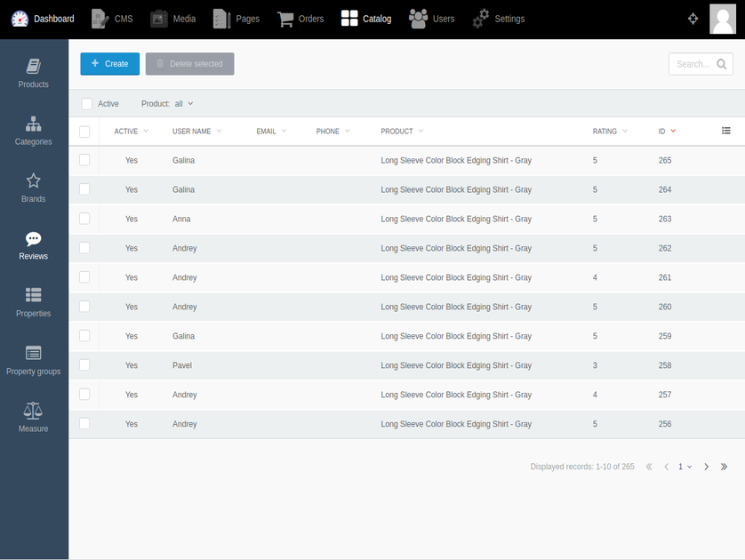Click the rating 3 cell
The image size is (745, 560).
[595, 365]
